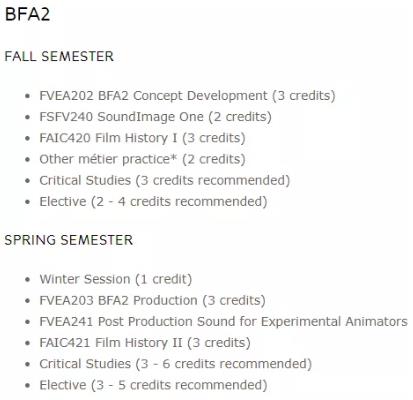Select the FALL SEMESTER heading

pos(59,56)
